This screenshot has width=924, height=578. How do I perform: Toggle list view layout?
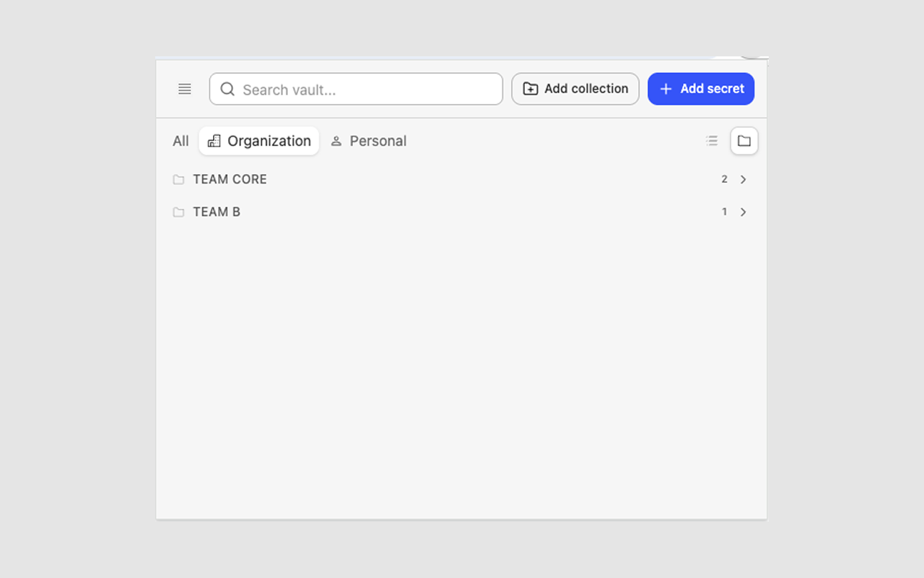click(712, 141)
